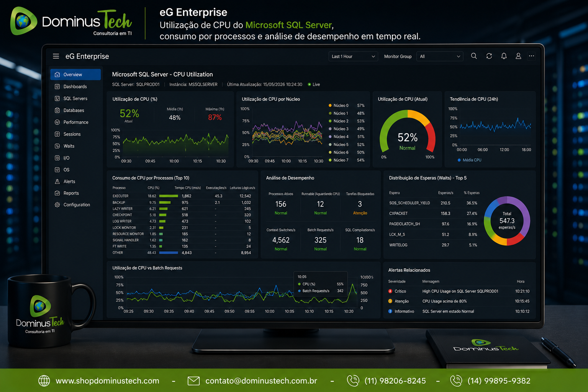Click the green Live status indicator
This screenshot has height=392, width=588.
tap(310, 85)
